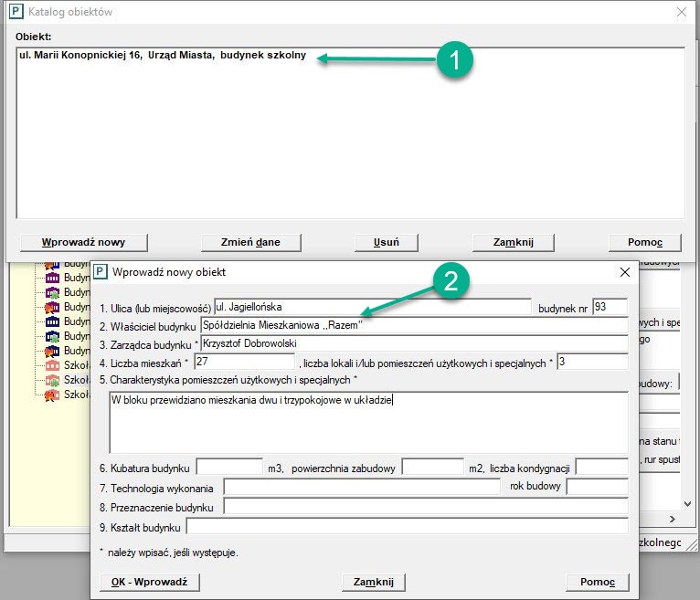Open Pomoc in the Katalog obiektów window
700x600 pixels.
(x=645, y=242)
